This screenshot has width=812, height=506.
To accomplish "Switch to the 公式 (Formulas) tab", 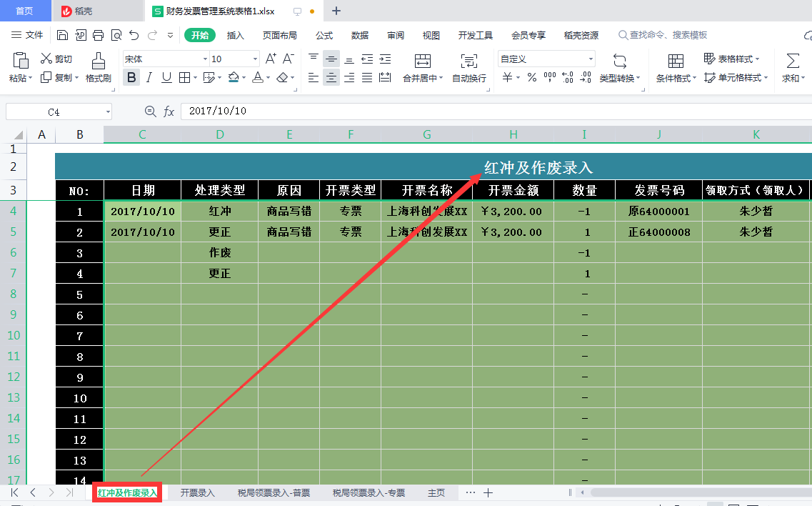I will [324, 35].
